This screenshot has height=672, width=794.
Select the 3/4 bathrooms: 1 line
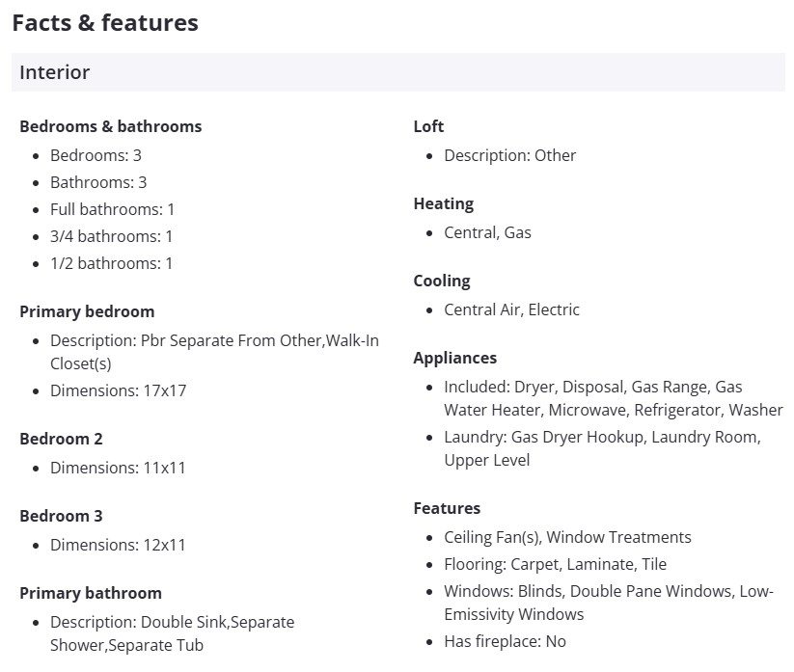coord(112,236)
